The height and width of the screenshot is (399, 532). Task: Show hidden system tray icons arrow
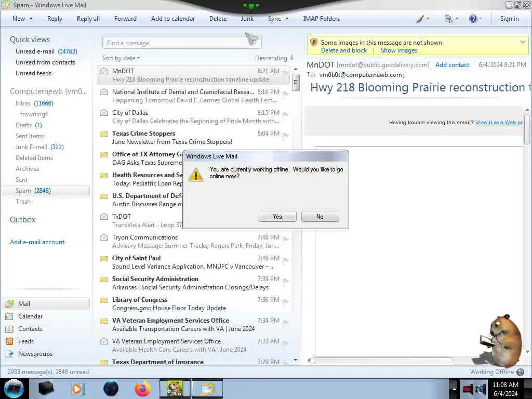(454, 389)
